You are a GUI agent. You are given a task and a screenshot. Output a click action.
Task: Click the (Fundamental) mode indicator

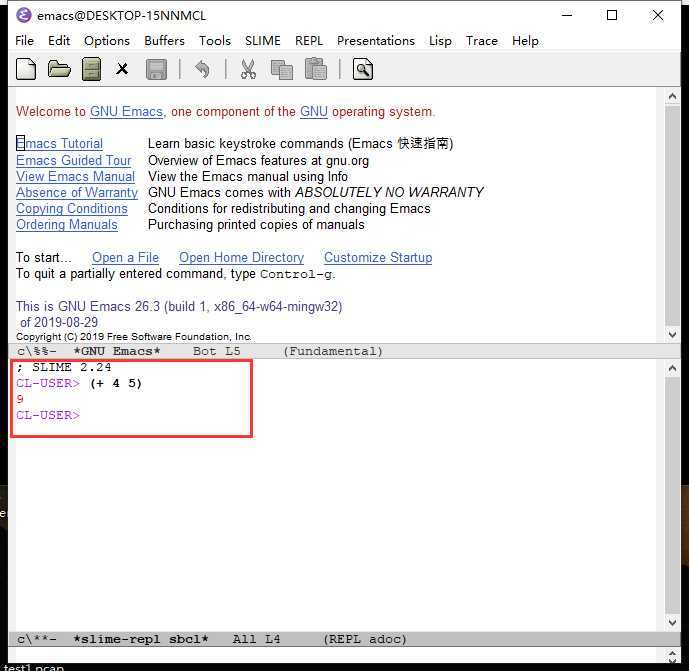coord(333,352)
